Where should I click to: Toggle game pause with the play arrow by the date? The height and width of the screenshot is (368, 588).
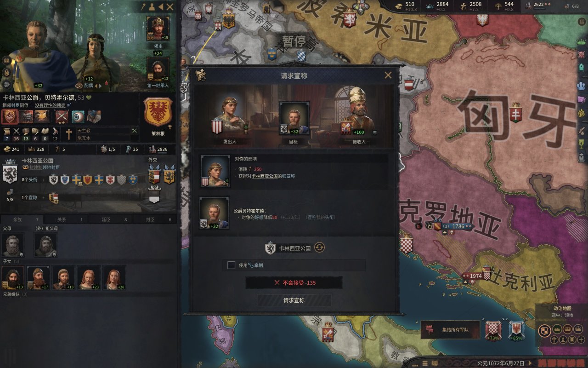pyautogui.click(x=530, y=363)
